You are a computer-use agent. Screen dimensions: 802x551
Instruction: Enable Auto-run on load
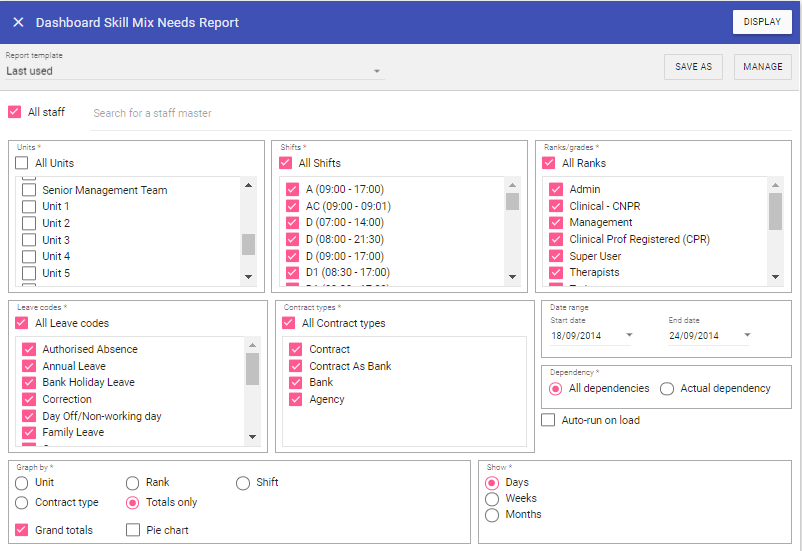point(548,420)
